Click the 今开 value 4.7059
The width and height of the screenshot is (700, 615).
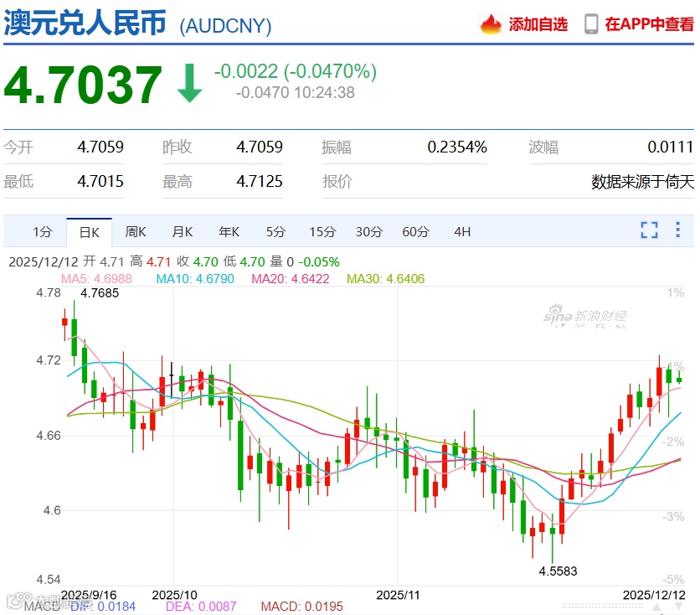click(x=100, y=147)
